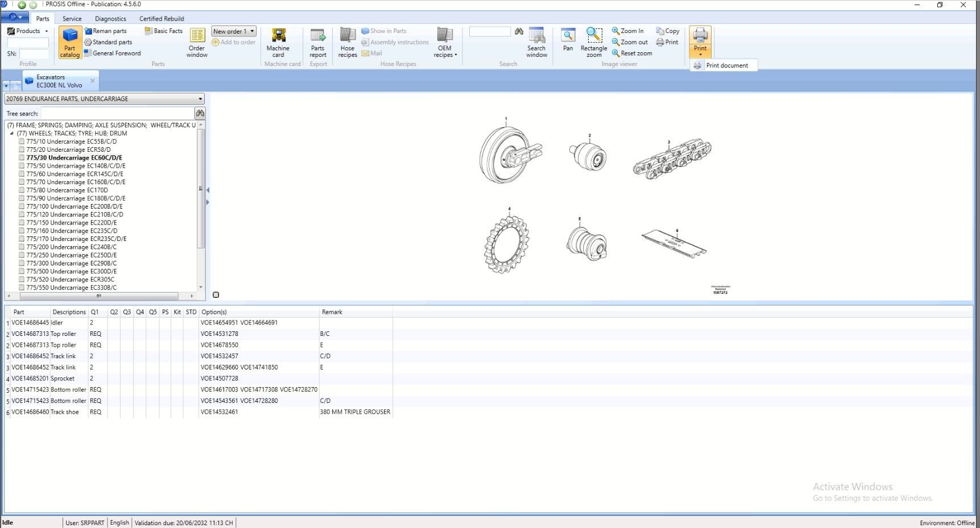Collapse the (77) Wheels; Tracks tree node

11,134
